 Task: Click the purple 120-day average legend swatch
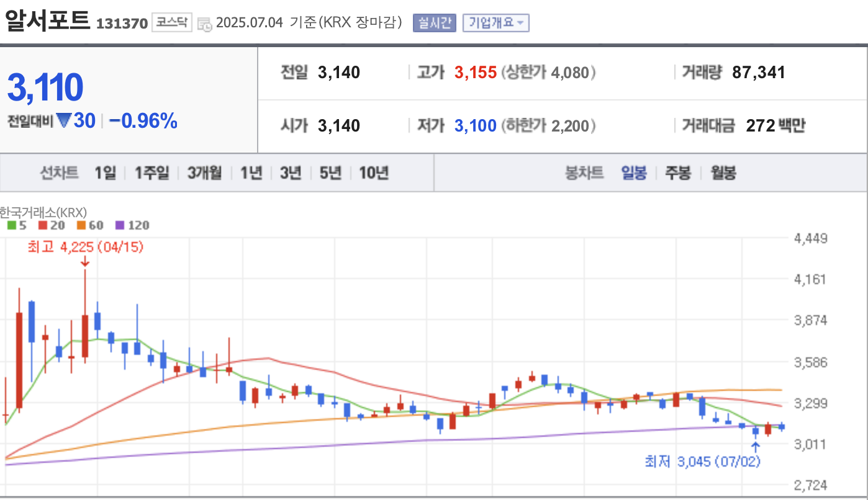(120, 226)
